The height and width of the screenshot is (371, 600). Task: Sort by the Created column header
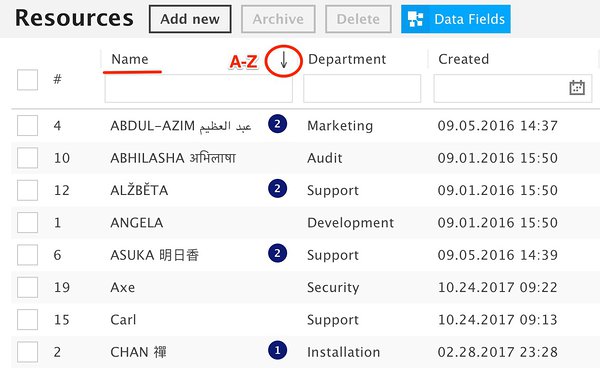click(463, 59)
